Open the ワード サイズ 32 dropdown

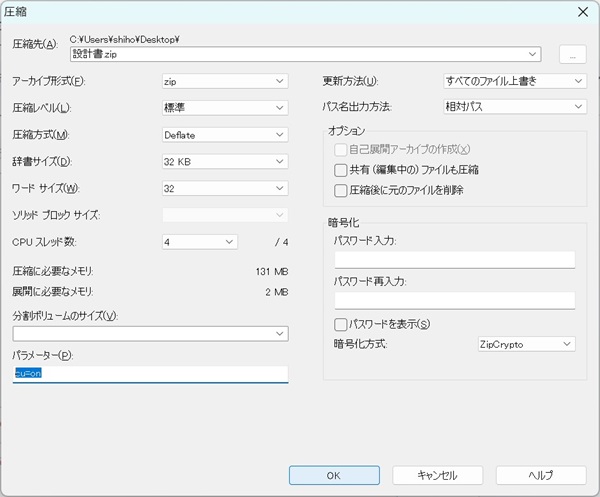coord(225,188)
